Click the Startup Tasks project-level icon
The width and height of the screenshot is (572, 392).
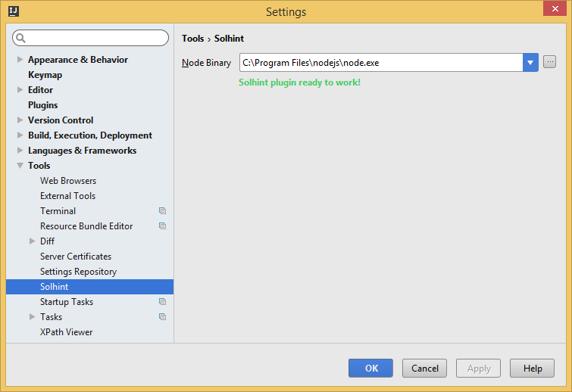pos(162,302)
